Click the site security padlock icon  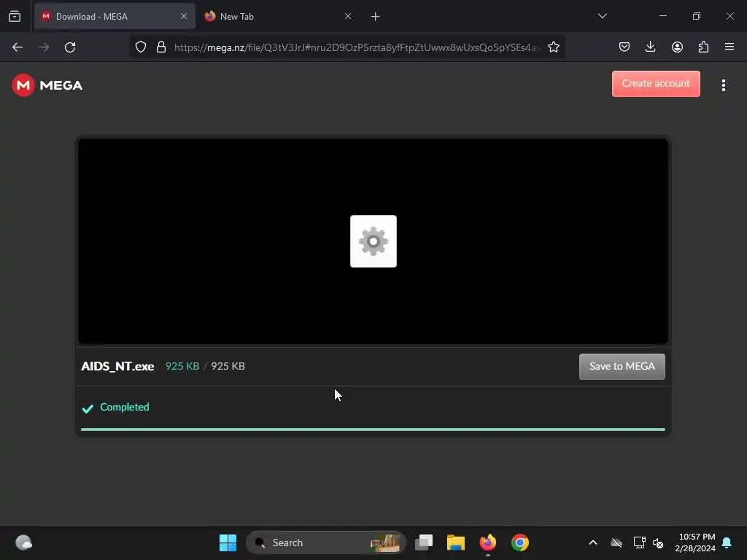161,47
